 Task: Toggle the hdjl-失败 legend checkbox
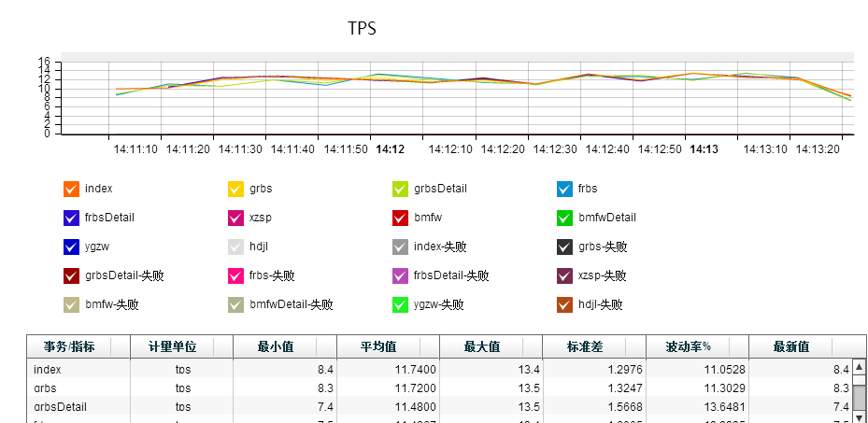[x=564, y=304]
